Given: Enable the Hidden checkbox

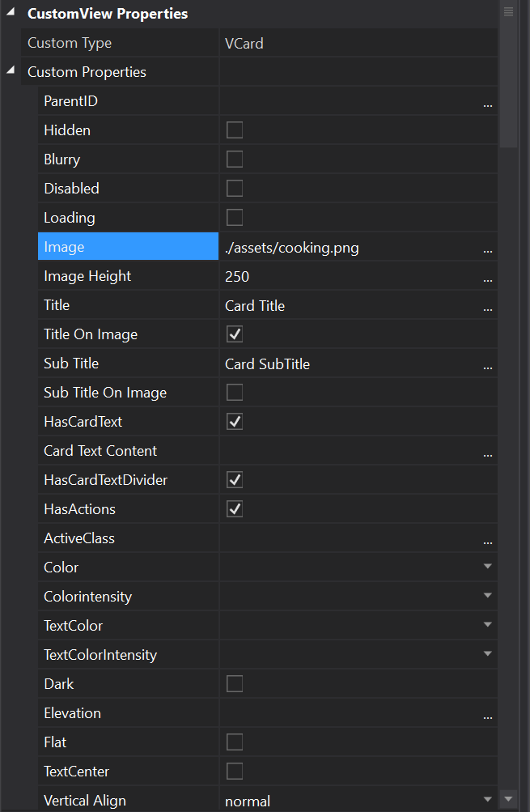Looking at the screenshot, I should click(x=235, y=130).
